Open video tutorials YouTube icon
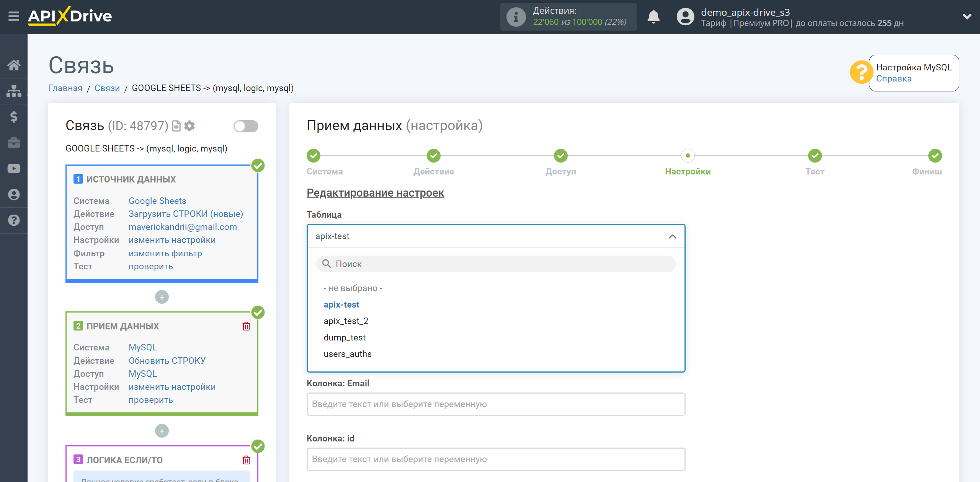The width and height of the screenshot is (980, 482). pyautogui.click(x=14, y=169)
